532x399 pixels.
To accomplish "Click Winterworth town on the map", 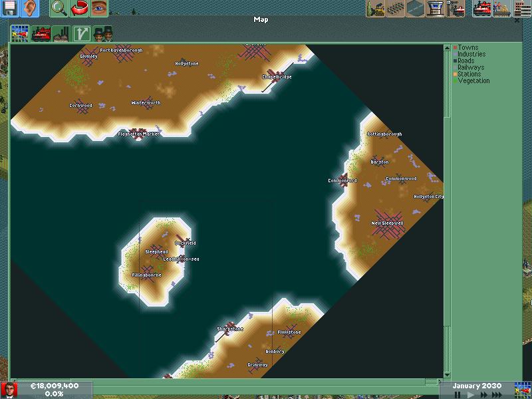I will [x=146, y=103].
